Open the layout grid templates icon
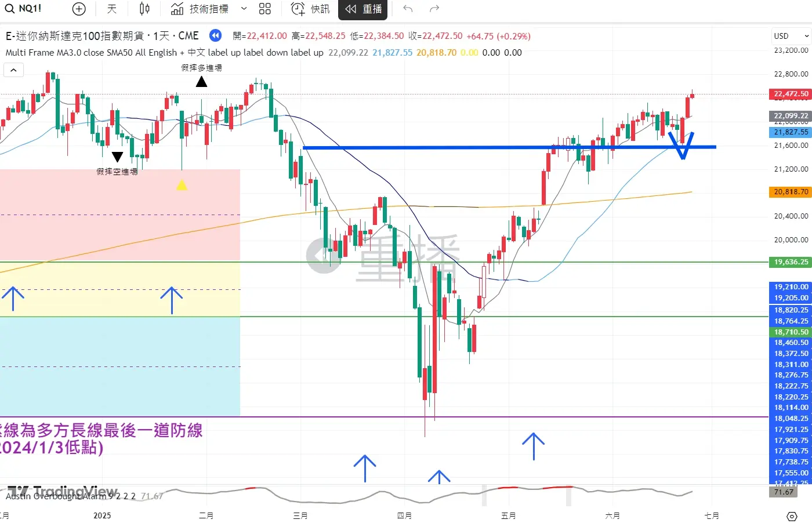The height and width of the screenshot is (523, 812). tap(265, 9)
